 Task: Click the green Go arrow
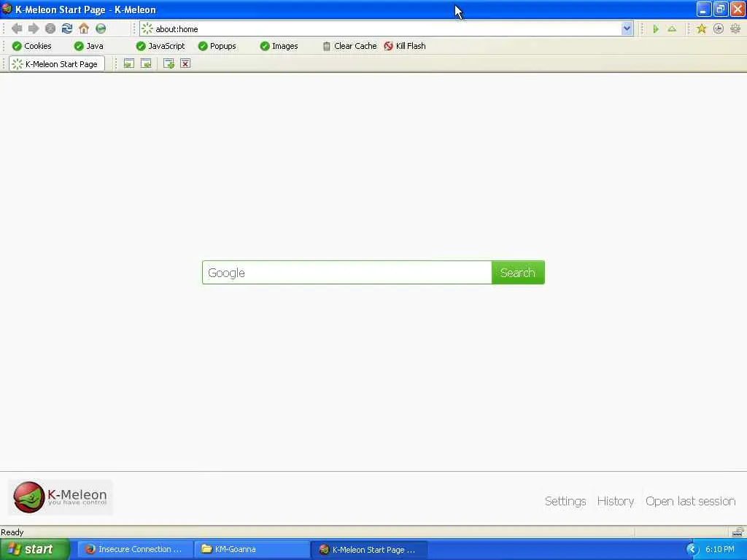(656, 29)
